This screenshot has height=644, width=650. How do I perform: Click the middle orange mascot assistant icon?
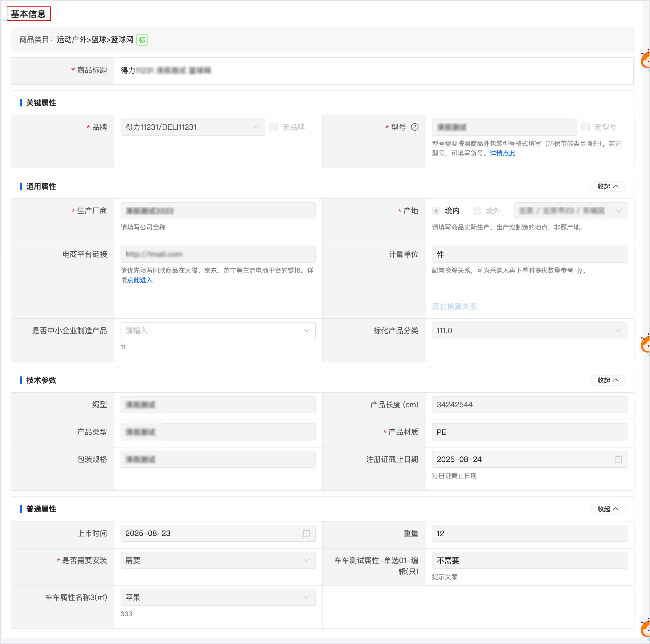tap(645, 344)
